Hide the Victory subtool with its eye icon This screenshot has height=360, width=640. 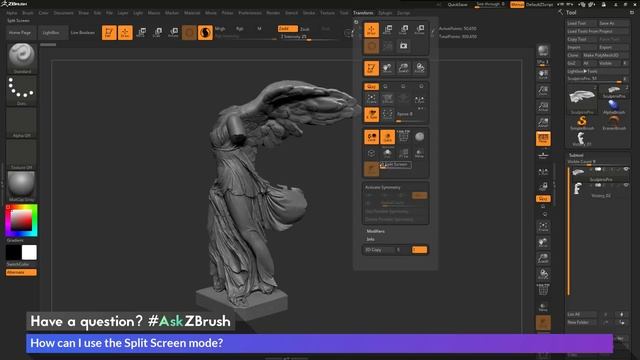[x=626, y=185]
